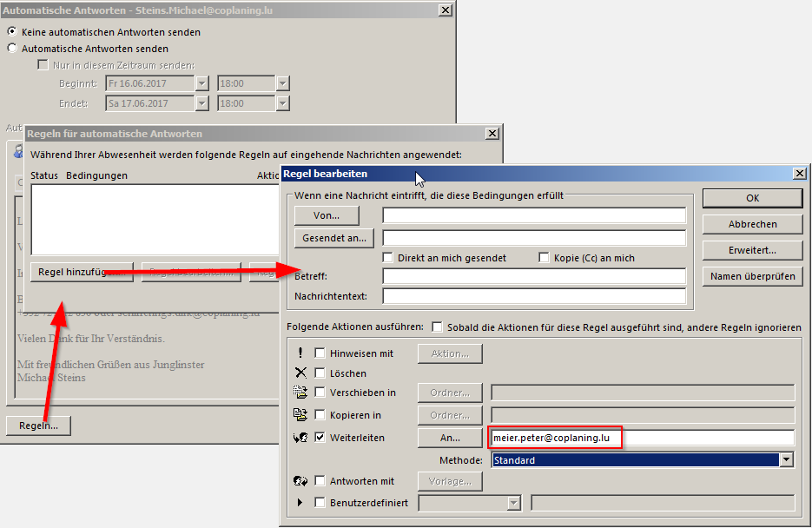Click the exclamation mark icon beside Hinweisen mit
Screen dimensions: 812x528
[300, 353]
